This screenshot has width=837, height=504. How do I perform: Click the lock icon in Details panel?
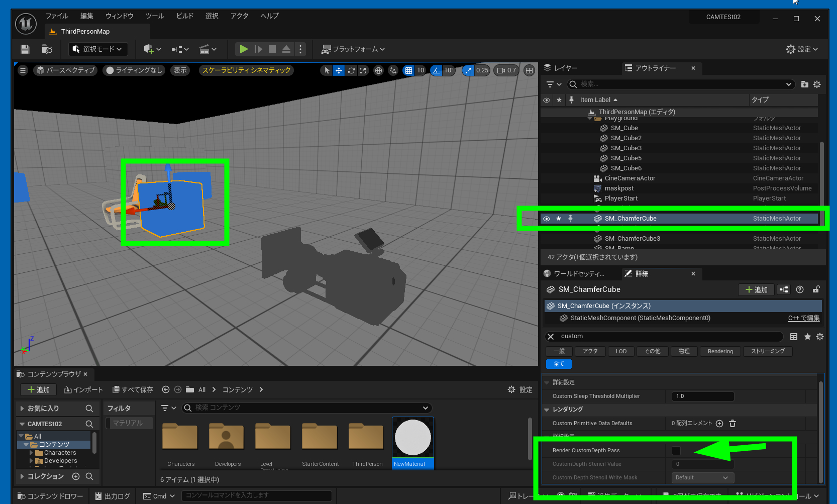coord(816,289)
